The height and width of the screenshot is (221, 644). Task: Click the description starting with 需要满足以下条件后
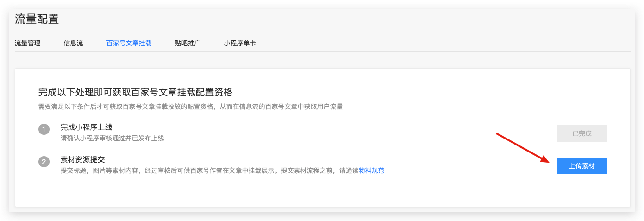point(190,107)
